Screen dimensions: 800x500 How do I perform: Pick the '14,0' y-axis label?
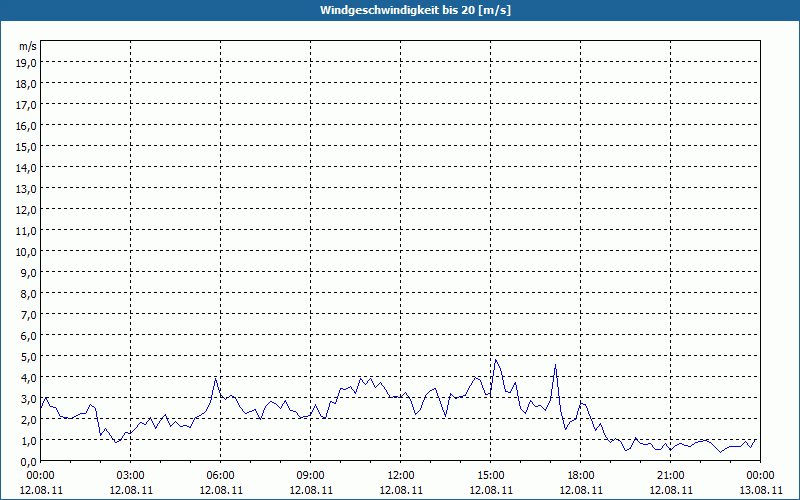click(27, 168)
